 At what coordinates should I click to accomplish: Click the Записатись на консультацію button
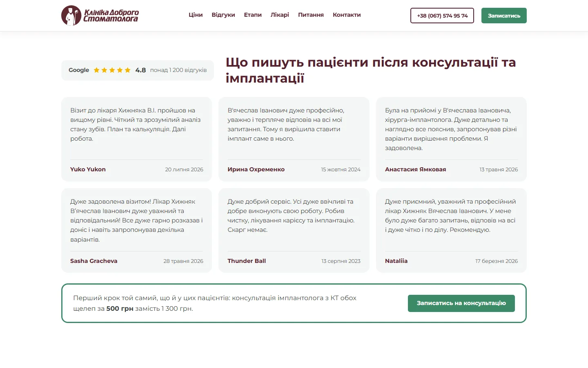click(x=461, y=303)
